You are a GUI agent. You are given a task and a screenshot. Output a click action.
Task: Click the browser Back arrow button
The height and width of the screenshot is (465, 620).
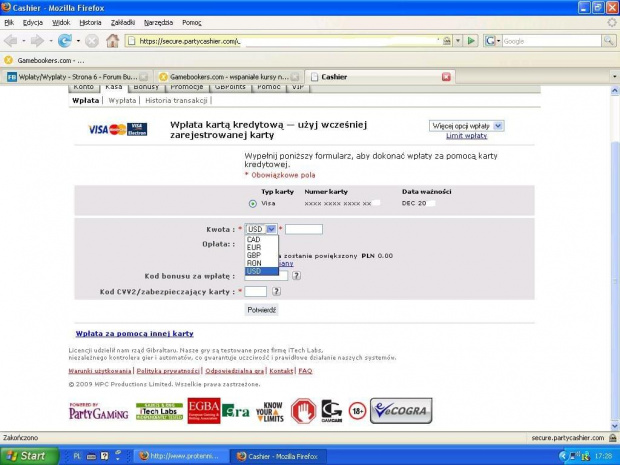11,40
